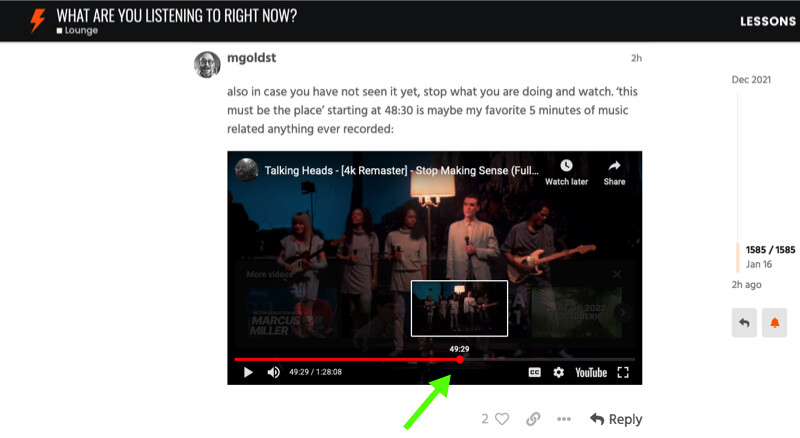Open the video on YouTube via logo
Image resolution: width=800 pixels, height=438 pixels.
(x=591, y=373)
